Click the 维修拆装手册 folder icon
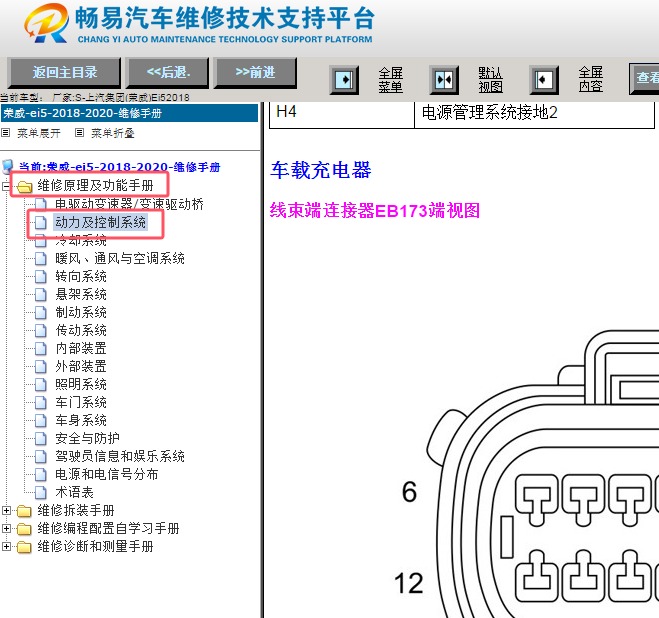 pos(24,511)
